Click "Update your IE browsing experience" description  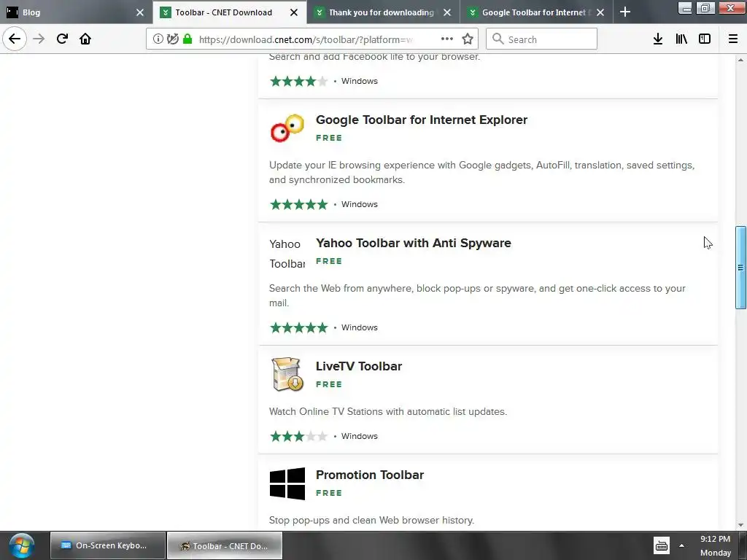click(481, 172)
